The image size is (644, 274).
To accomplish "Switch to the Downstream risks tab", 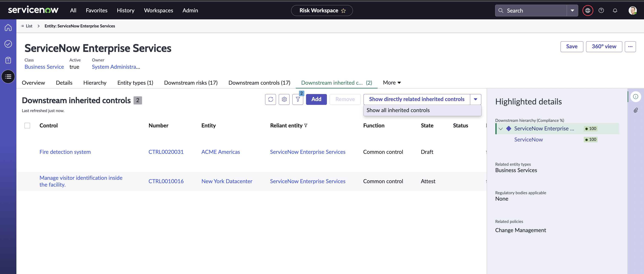I will pos(191,83).
